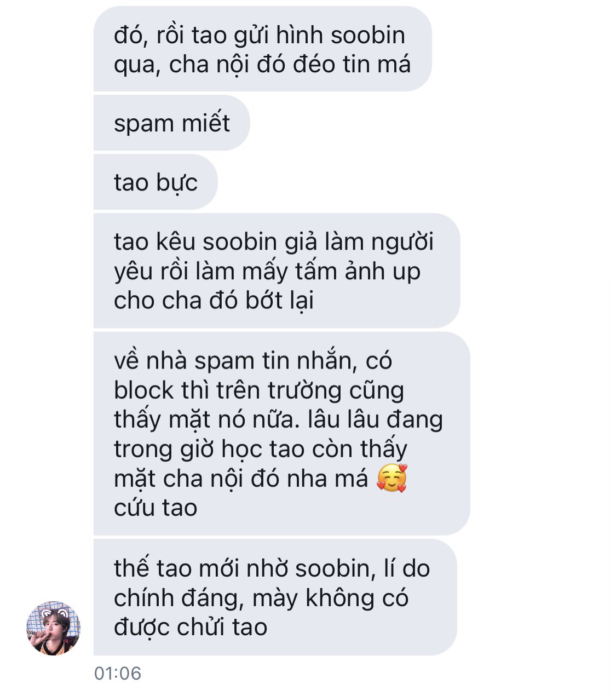Click the line 'qua, cha nội đó đéo tin má'
The width and height of the screenshot is (616, 696).
coord(262,65)
